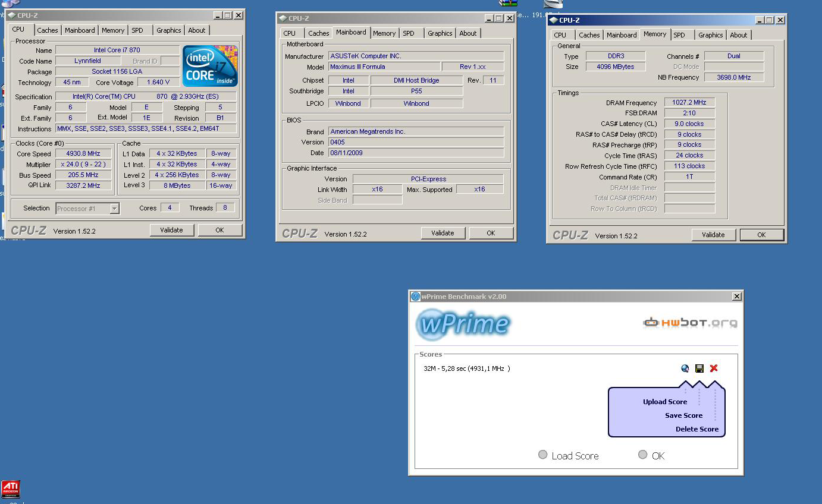Click the upload score globe icon in wPrime
The height and width of the screenshot is (504, 822).
(x=685, y=368)
